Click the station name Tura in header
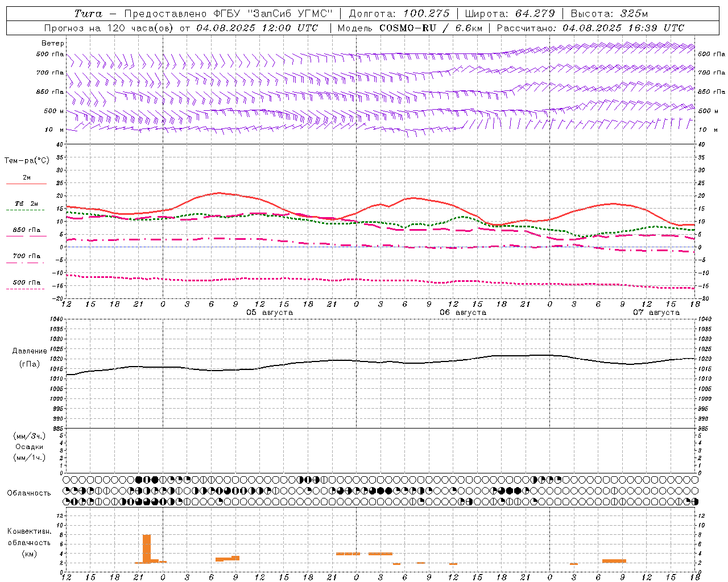Image resolution: width=728 pixels, height=582 pixels. [88, 14]
